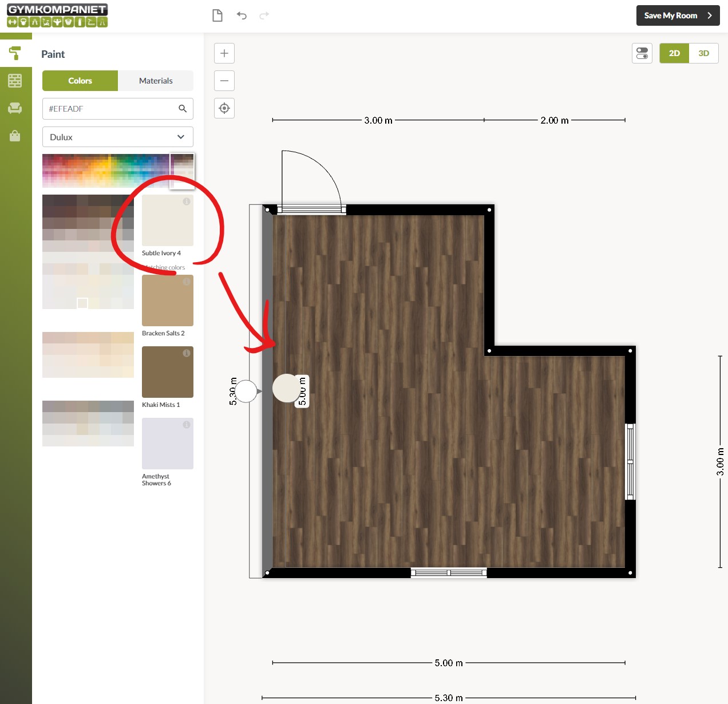Image resolution: width=728 pixels, height=704 pixels.
Task: Click the Save My Room button
Action: coord(678,15)
